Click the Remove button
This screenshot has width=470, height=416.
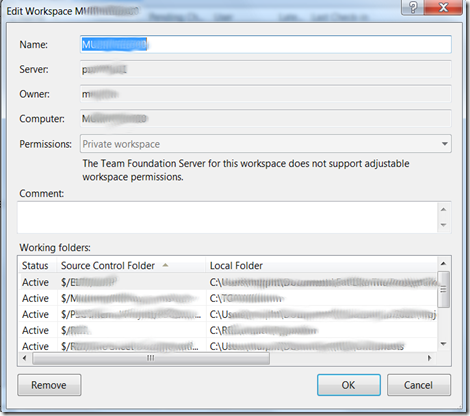[x=49, y=385]
